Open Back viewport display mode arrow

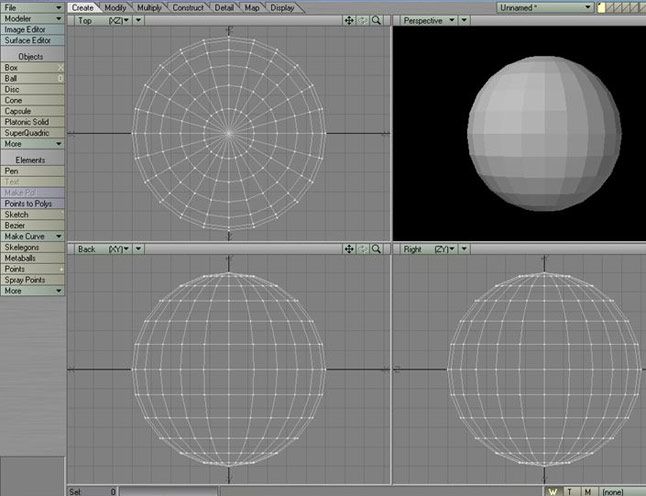click(x=138, y=249)
